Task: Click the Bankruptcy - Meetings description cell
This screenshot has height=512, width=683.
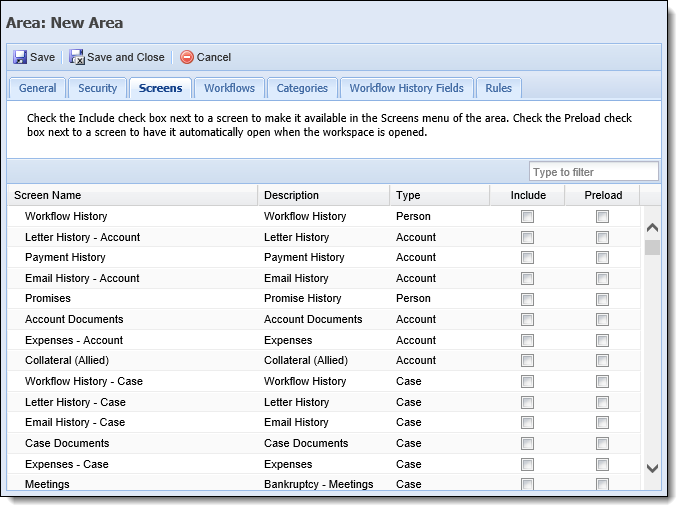Action: click(319, 484)
